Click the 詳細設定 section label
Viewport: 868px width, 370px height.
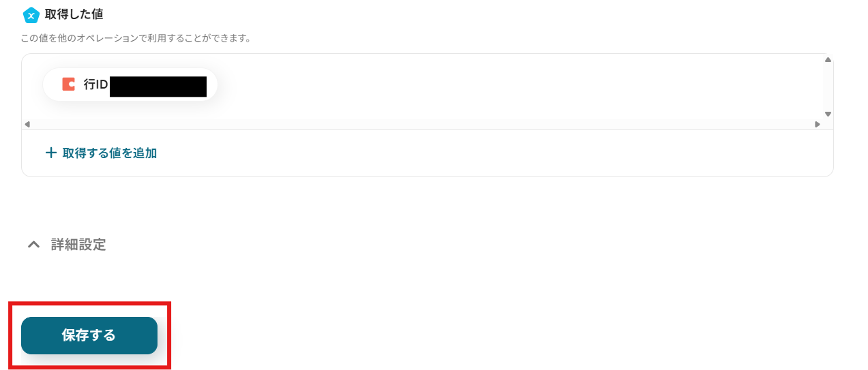(78, 245)
